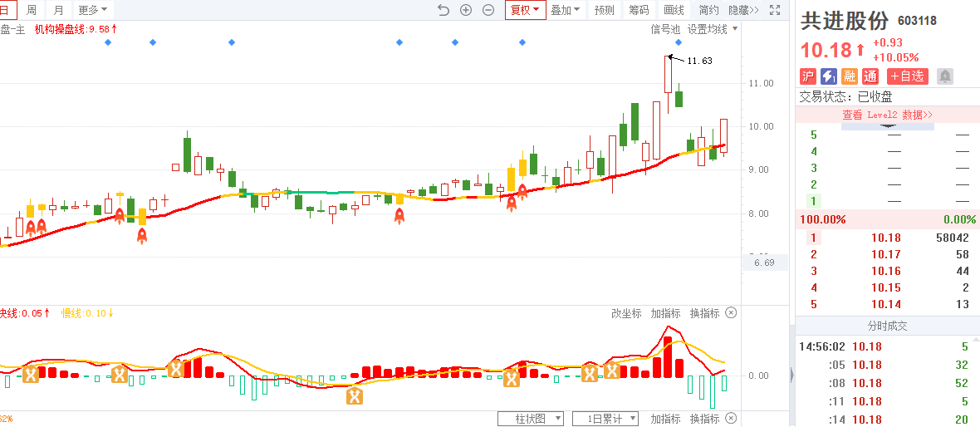This screenshot has height=427, width=980.
Task: Open the 叠加 overlay dropdown
Action: tap(565, 10)
